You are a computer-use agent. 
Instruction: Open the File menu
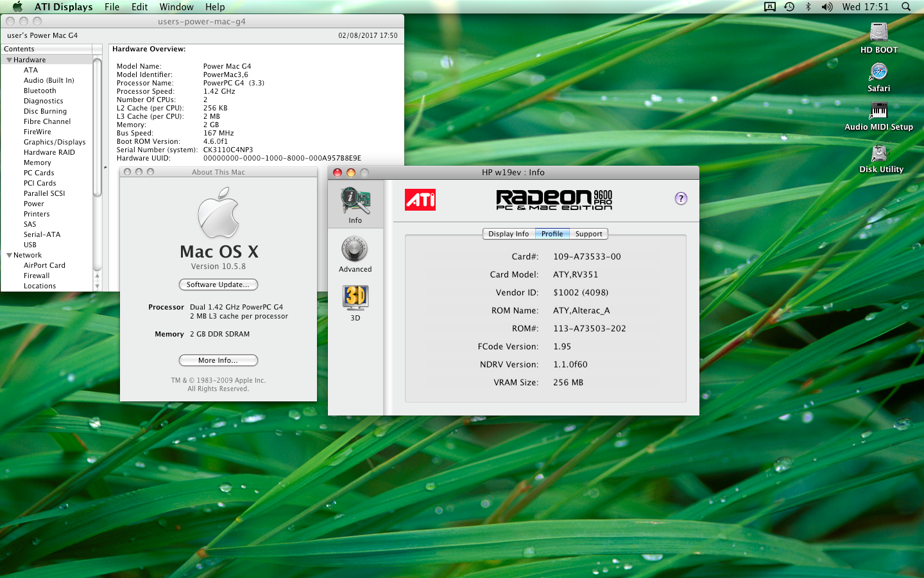pos(112,6)
